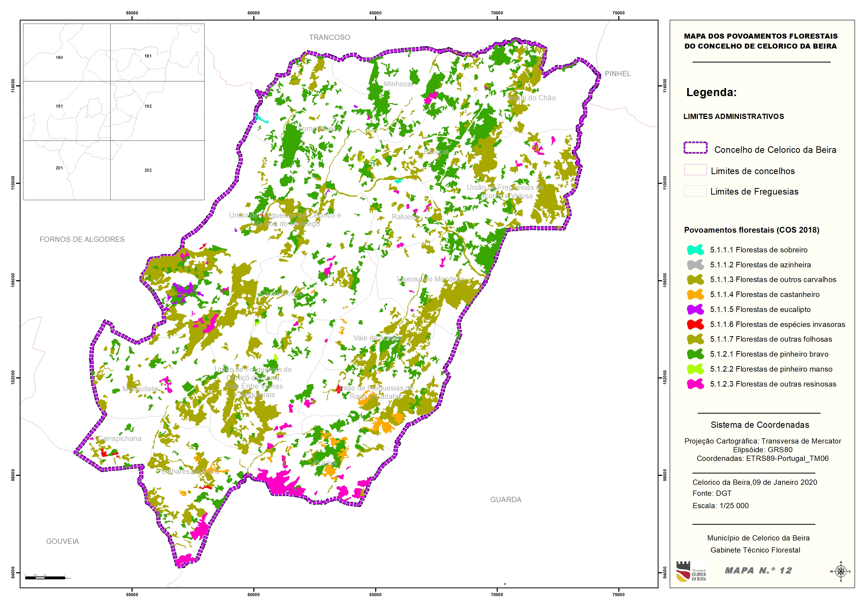Screen dimensions: 868x614
Task: Click the Florestas de outros carvalhos legend swatch
Action: click(x=695, y=280)
